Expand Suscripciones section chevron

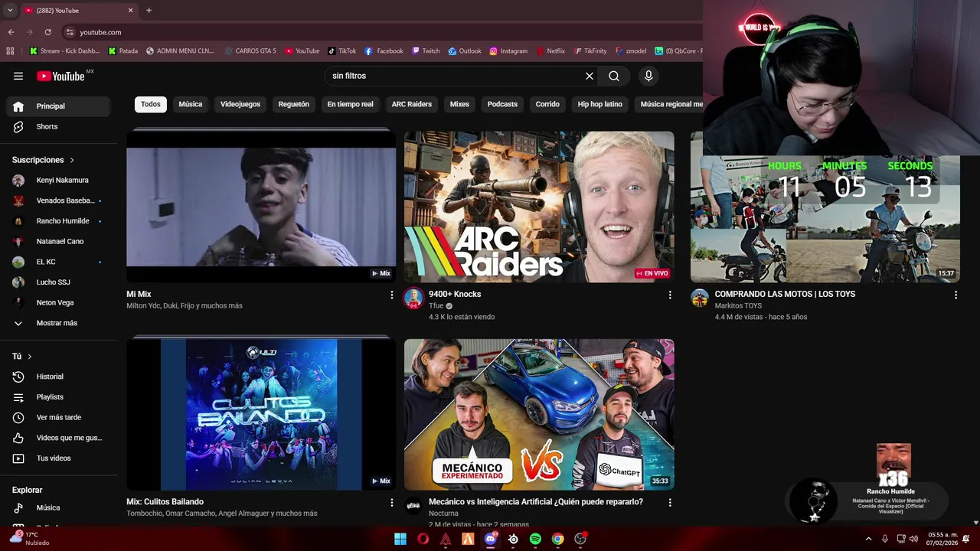click(x=72, y=160)
